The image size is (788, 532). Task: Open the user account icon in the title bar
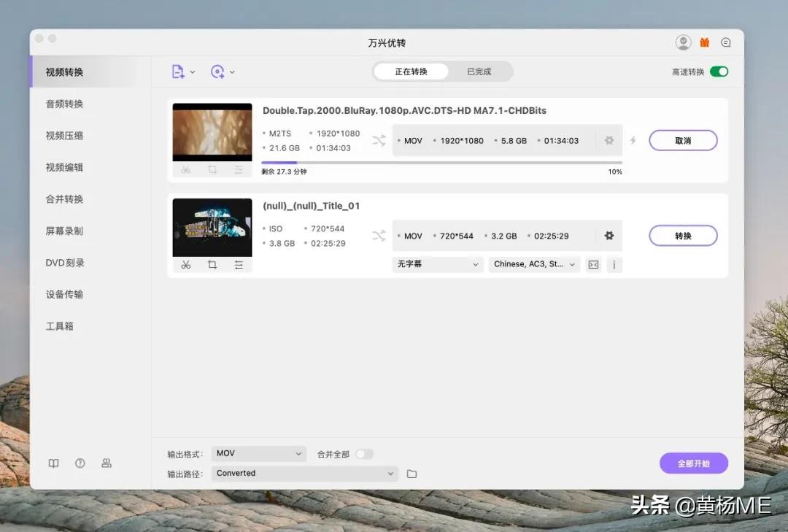point(683,42)
